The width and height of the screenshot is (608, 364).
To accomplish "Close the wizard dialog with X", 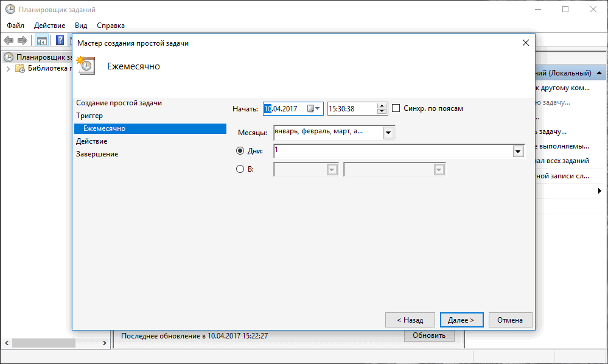I will 525,43.
